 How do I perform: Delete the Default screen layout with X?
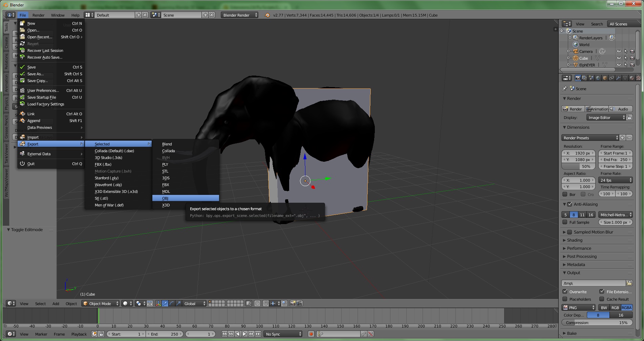coord(145,15)
